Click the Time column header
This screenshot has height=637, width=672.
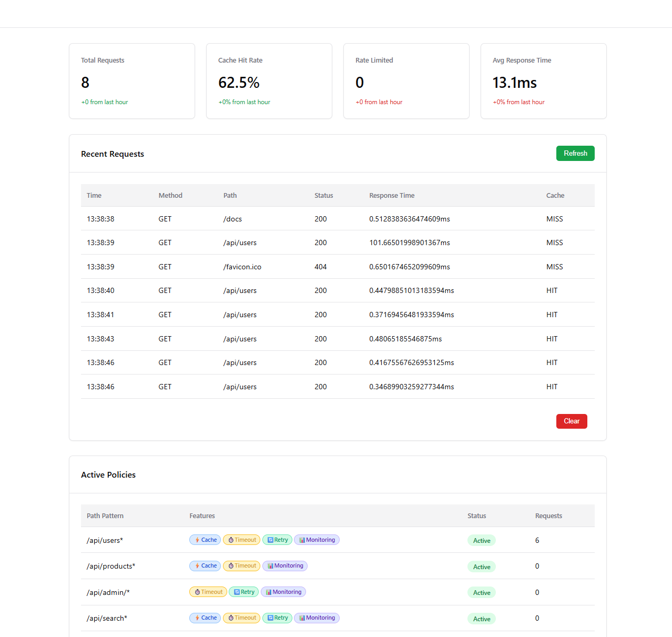(94, 195)
